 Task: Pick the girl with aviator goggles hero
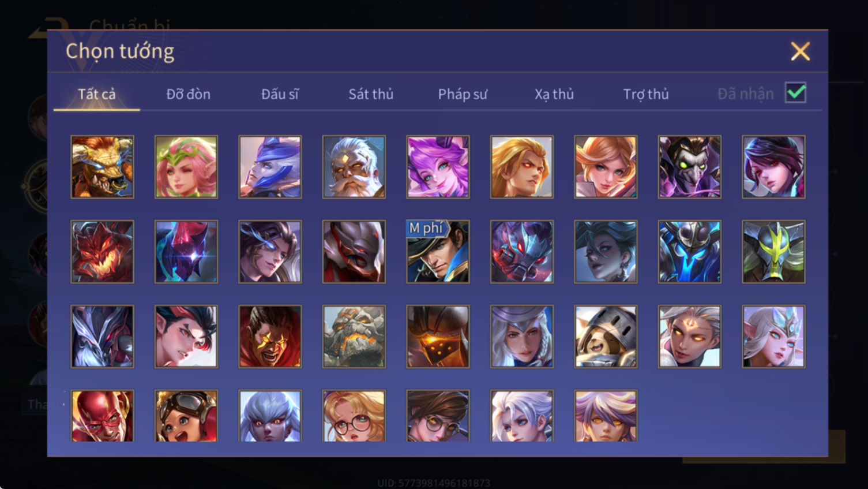(186, 416)
